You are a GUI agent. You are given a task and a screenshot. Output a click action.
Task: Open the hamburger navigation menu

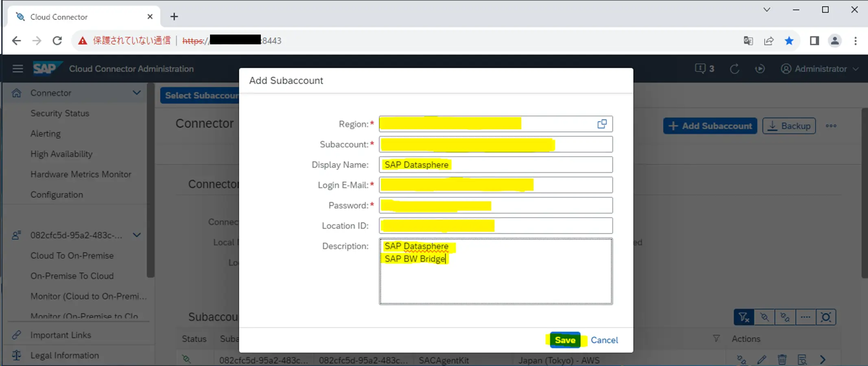(17, 69)
